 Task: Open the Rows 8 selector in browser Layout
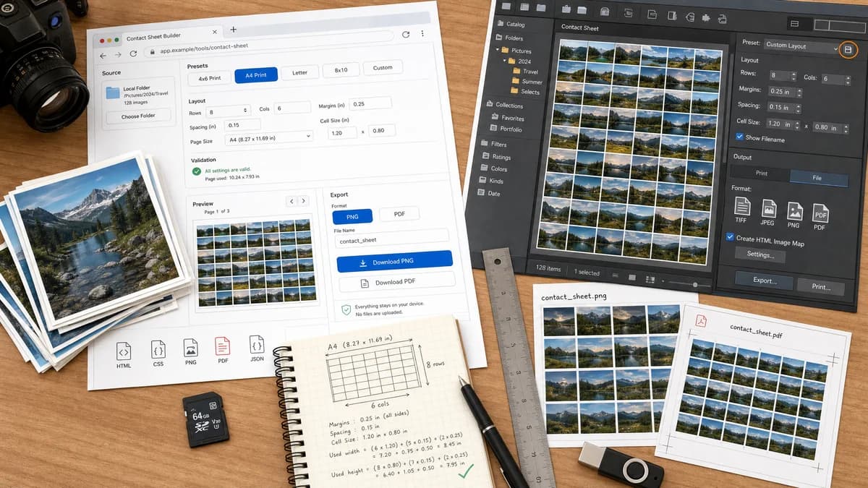coord(228,111)
